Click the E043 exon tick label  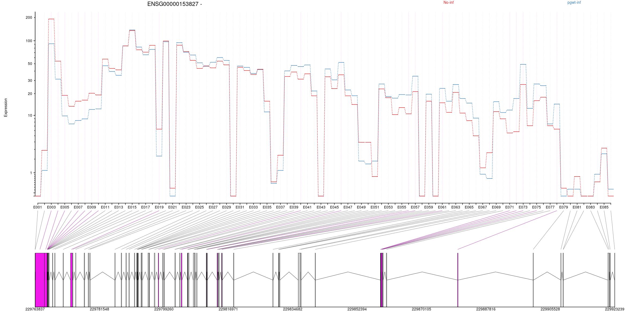click(321, 207)
